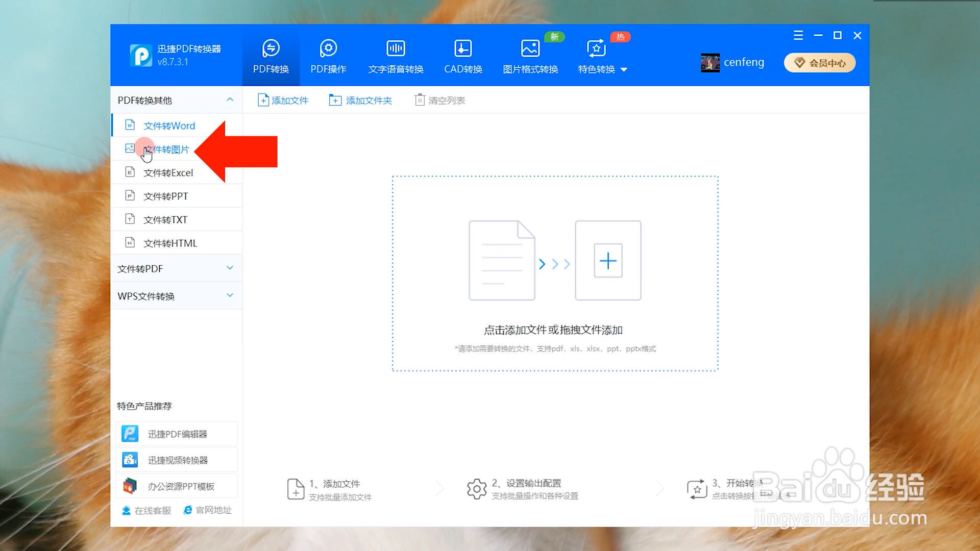
Task: Expand the 文件转PDF section
Action: click(x=230, y=268)
